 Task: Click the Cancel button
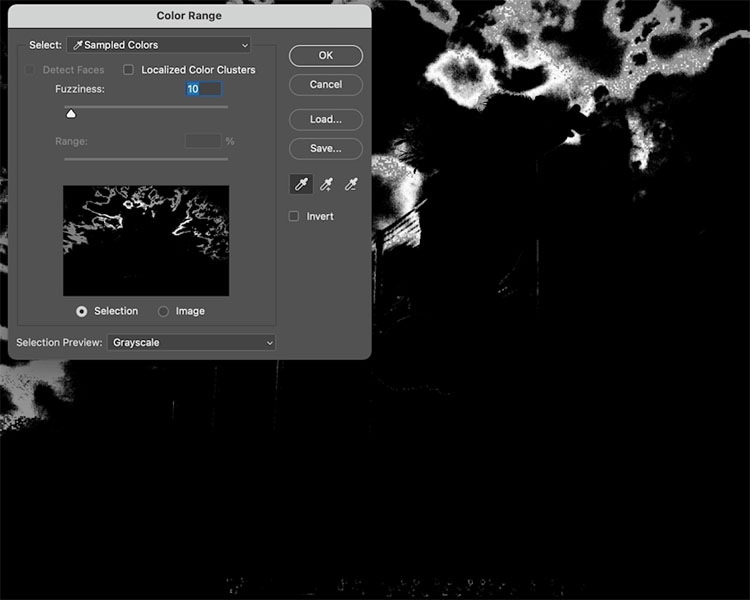(326, 85)
